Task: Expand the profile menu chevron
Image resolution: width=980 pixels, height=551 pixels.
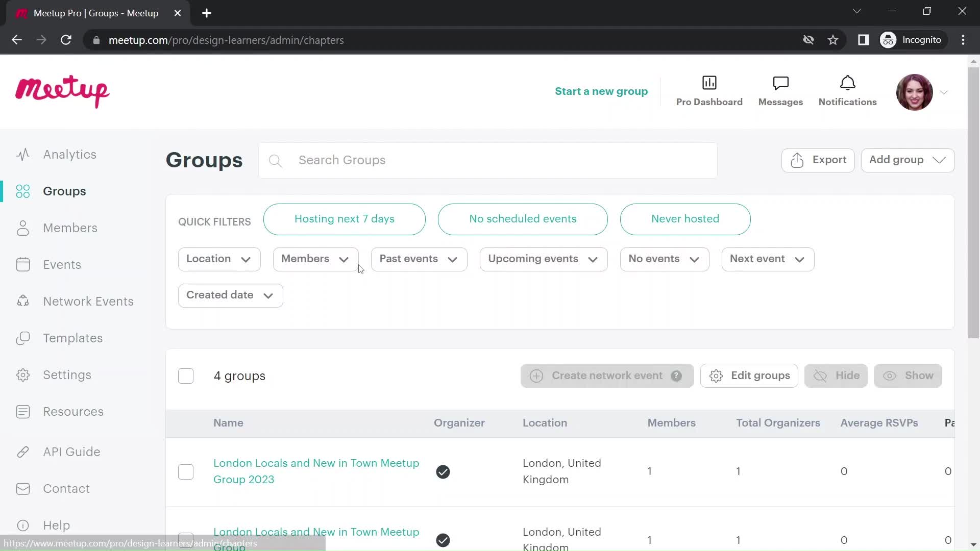Action: (944, 92)
